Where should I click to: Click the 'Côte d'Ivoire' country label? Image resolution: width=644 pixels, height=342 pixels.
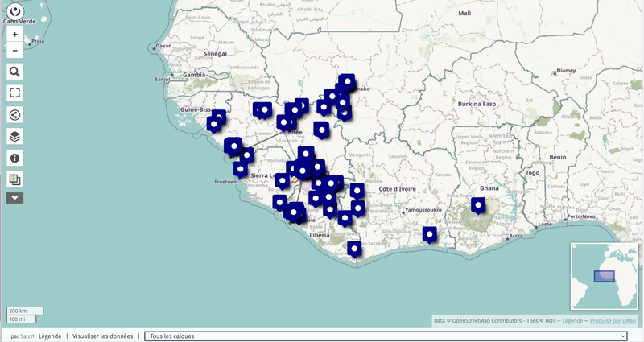397,189
